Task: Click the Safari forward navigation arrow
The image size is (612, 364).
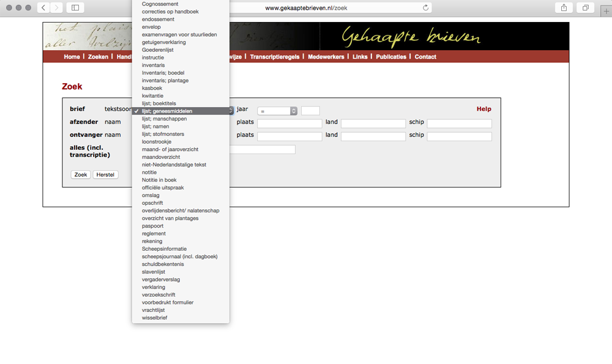Action: (x=57, y=7)
